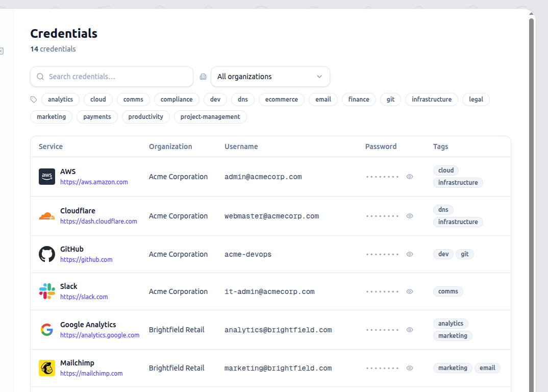The height and width of the screenshot is (392, 548).
Task: Open the https://aws.amazon.com link
Action: click(x=94, y=182)
